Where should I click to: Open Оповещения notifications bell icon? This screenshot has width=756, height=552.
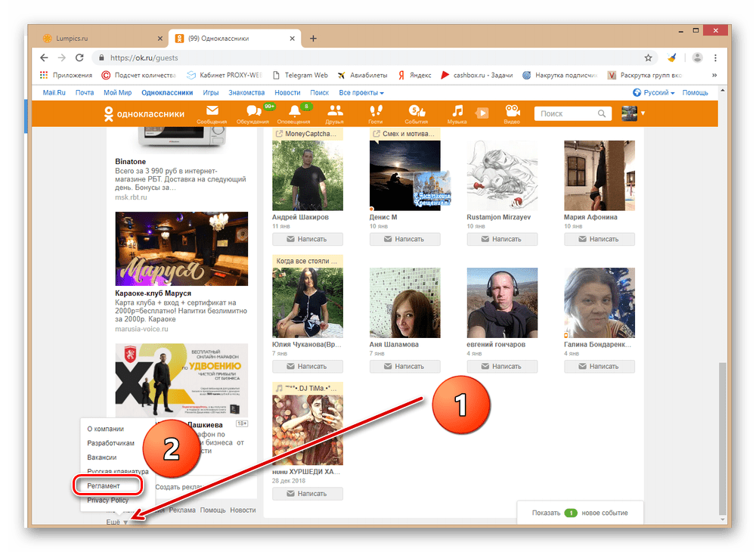tap(293, 110)
